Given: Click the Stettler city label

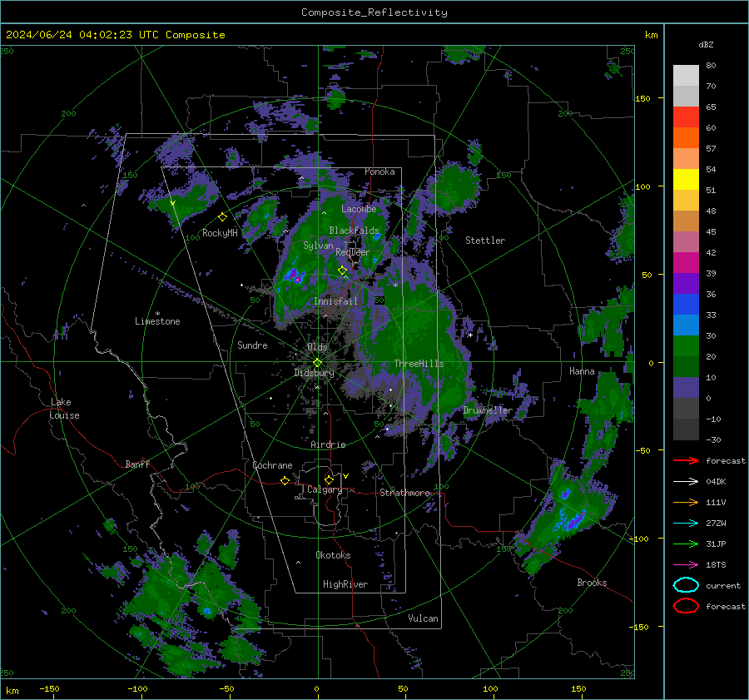Looking at the screenshot, I should [485, 241].
